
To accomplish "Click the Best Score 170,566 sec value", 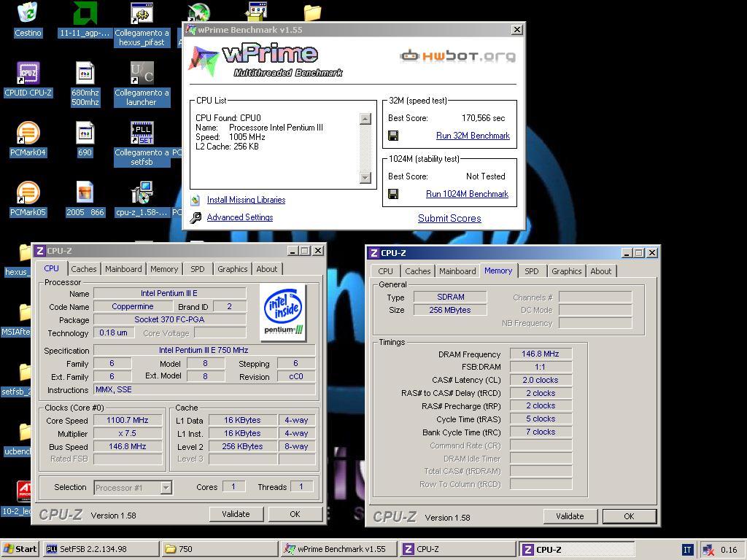I will (483, 118).
